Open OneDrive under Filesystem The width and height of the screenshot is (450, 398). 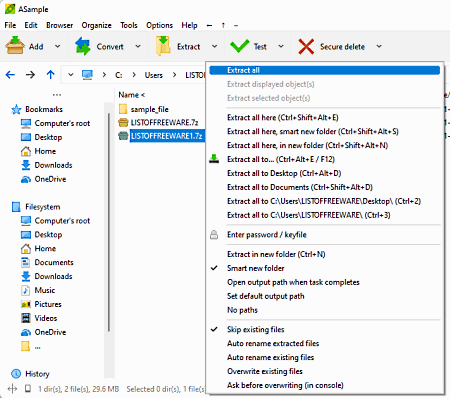50,332
